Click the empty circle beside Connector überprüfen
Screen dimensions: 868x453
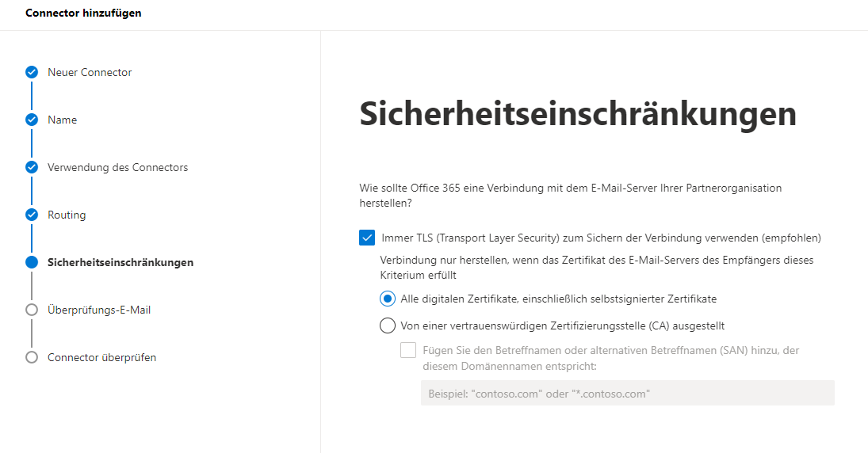pos(32,357)
